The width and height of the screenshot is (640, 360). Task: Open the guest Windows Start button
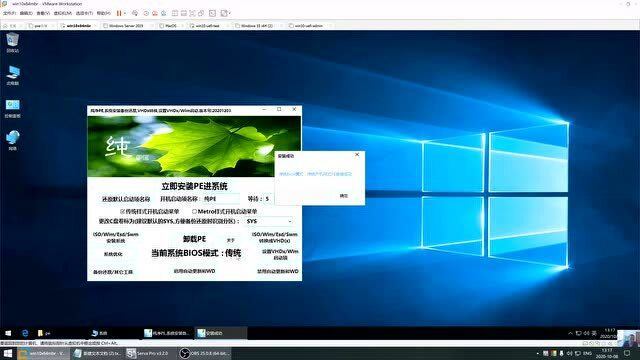8,333
